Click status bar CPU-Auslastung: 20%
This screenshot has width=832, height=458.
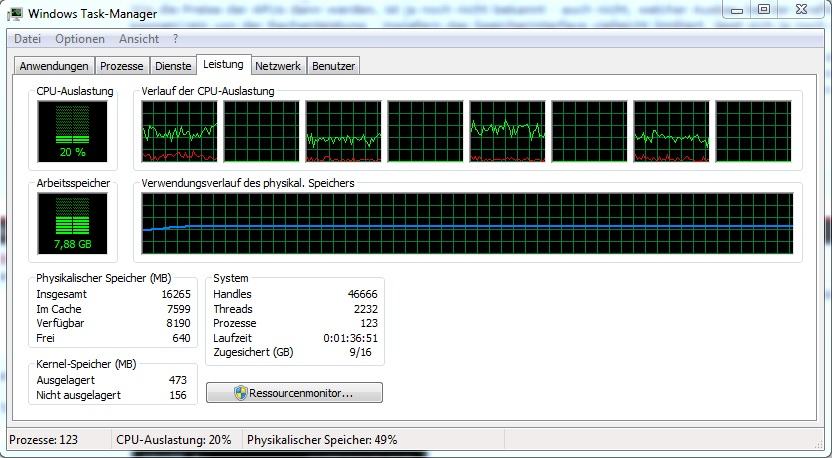[174, 440]
